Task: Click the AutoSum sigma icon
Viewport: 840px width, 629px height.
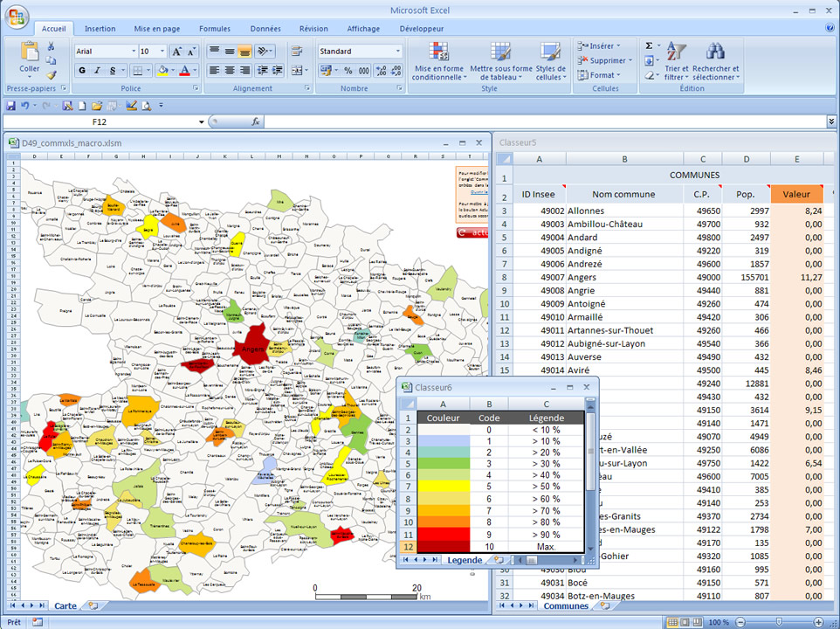Action: pos(649,46)
